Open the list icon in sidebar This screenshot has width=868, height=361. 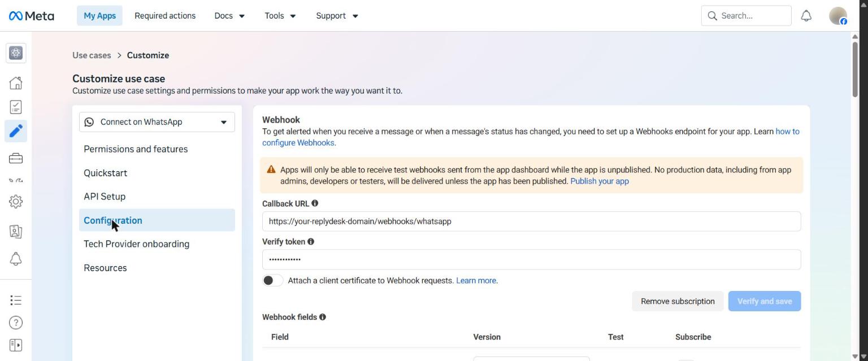[x=16, y=300]
